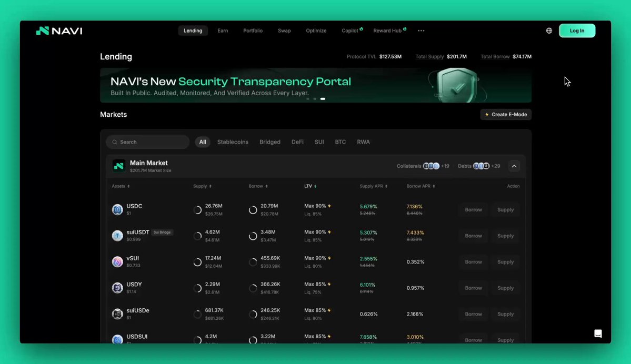Click the suiUSDT token icon

tap(117, 236)
